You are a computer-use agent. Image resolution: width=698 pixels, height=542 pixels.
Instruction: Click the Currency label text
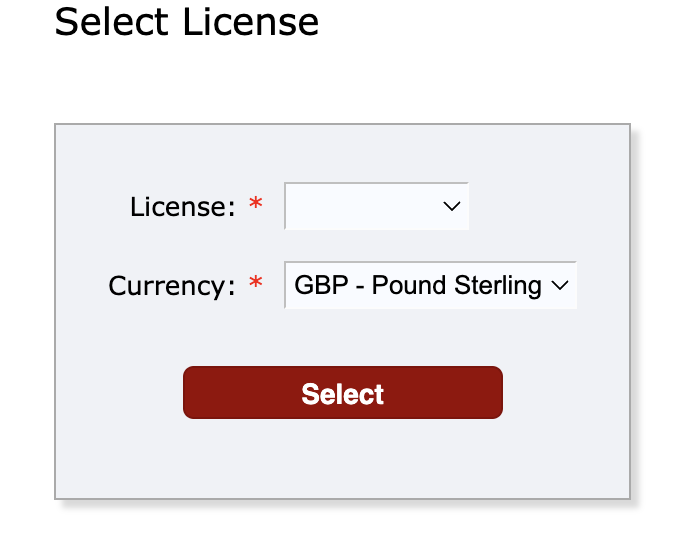click(x=171, y=286)
